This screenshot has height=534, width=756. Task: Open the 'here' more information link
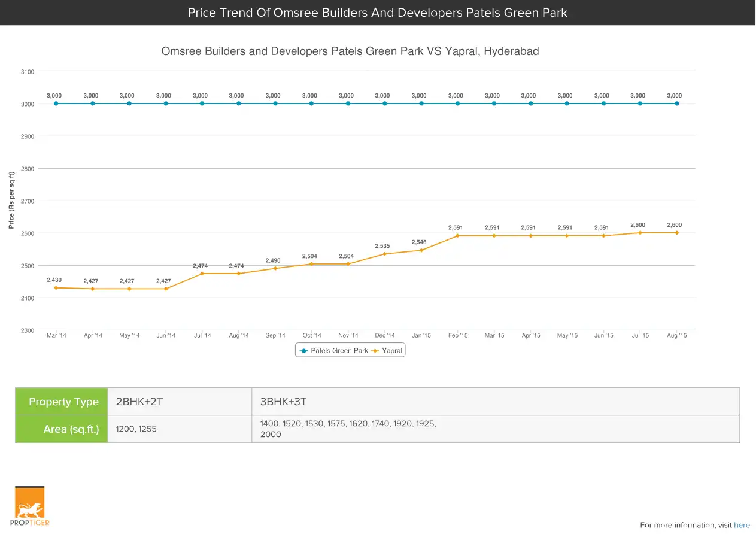click(742, 525)
